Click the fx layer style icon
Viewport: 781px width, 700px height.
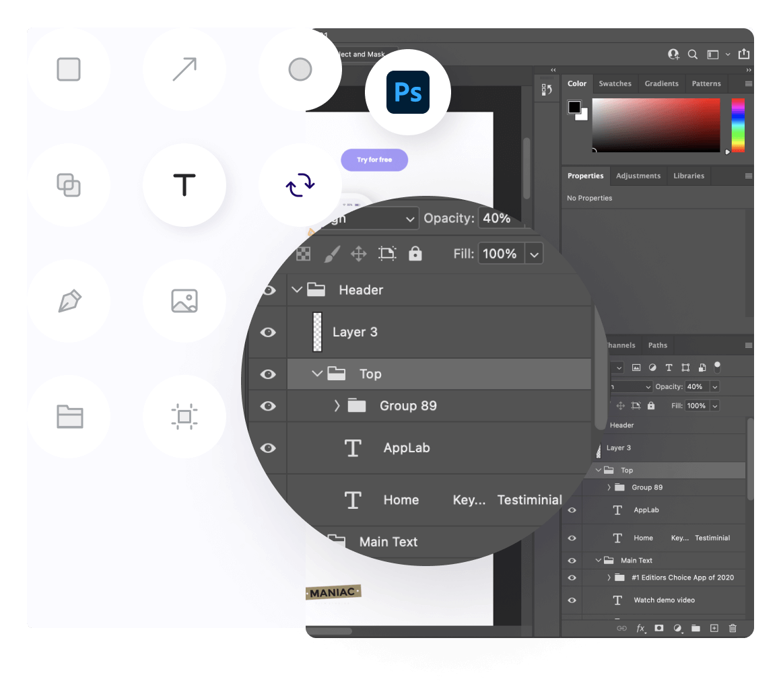[x=641, y=628]
